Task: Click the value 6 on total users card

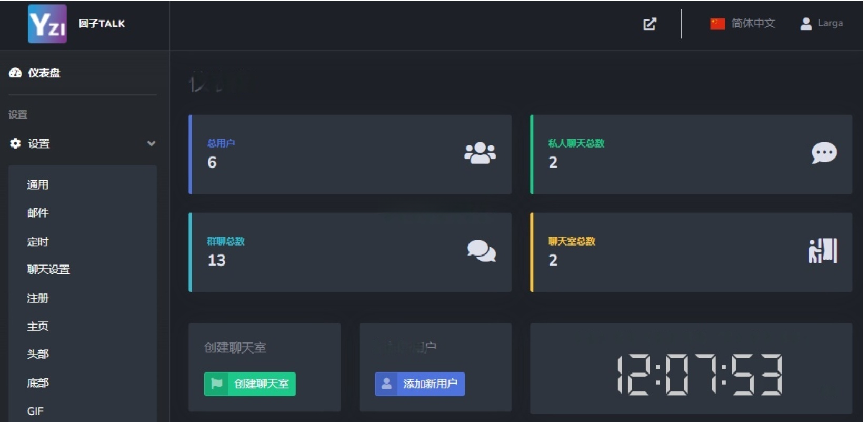Action: pyautogui.click(x=212, y=162)
